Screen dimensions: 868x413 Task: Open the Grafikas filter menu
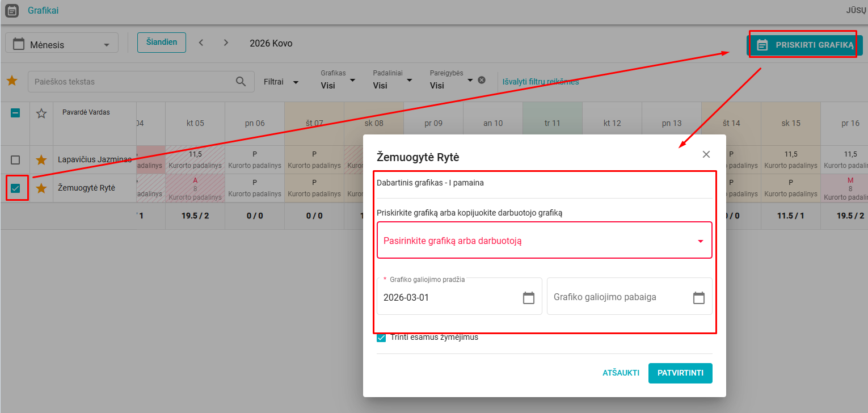[338, 81]
